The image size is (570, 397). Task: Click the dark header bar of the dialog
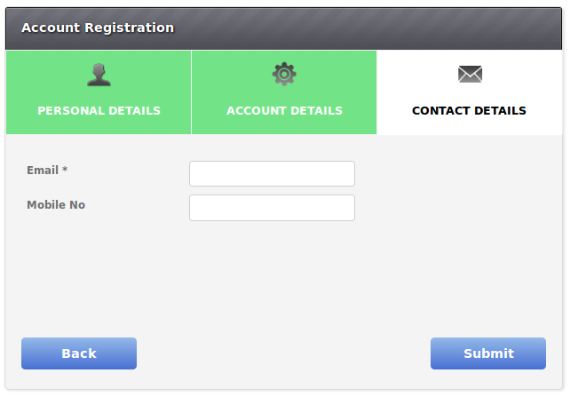pos(284,28)
